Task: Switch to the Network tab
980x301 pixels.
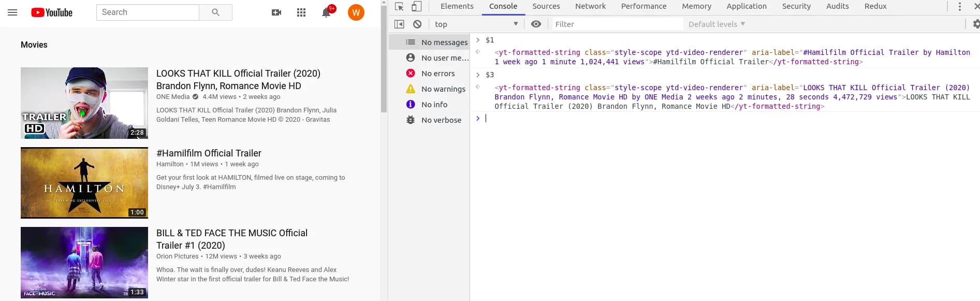Action: (590, 7)
